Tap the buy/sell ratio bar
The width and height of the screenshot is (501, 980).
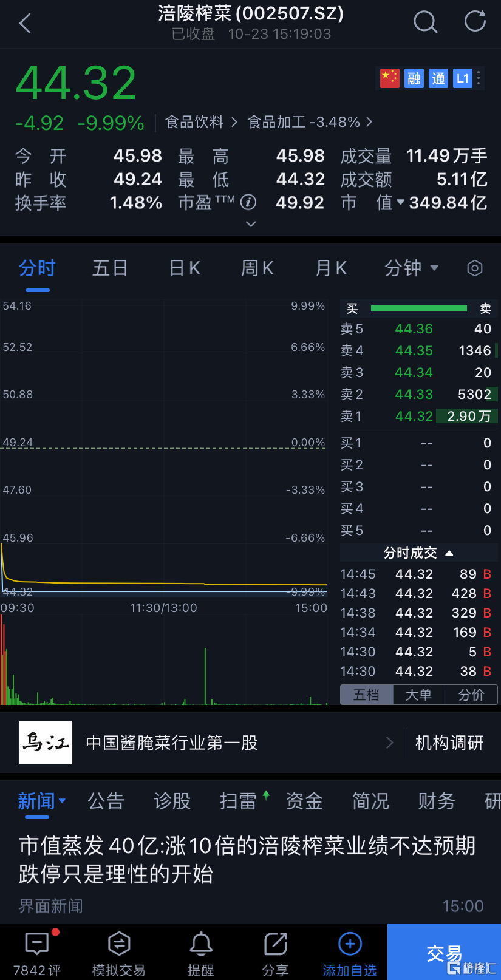[419, 308]
